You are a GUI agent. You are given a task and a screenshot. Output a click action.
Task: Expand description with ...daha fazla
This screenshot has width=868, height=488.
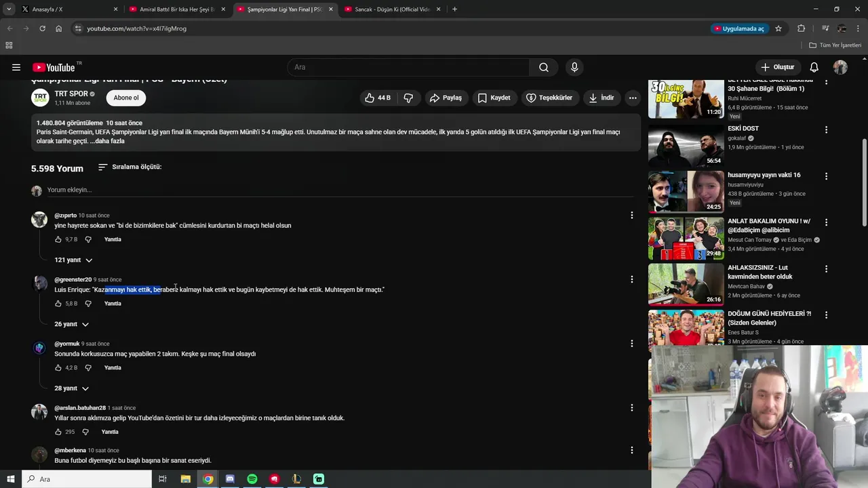[107, 141]
